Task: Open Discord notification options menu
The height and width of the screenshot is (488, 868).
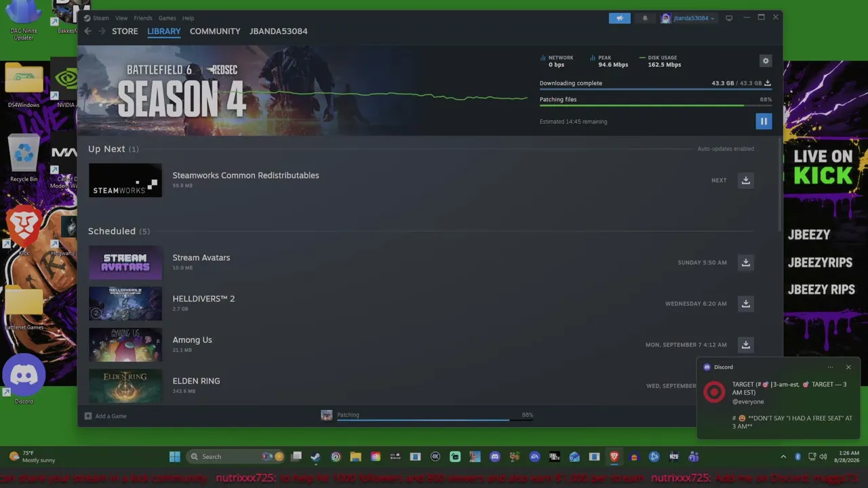Action: [830, 367]
